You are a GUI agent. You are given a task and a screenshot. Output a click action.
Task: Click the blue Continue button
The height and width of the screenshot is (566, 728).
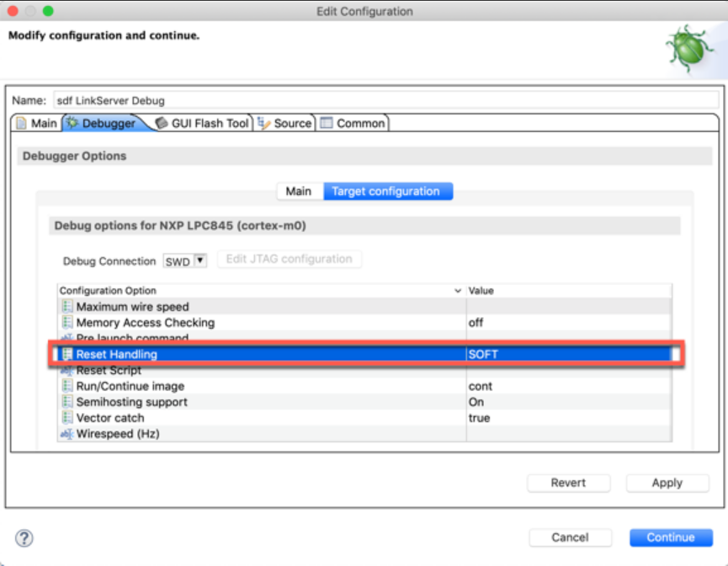[671, 537]
